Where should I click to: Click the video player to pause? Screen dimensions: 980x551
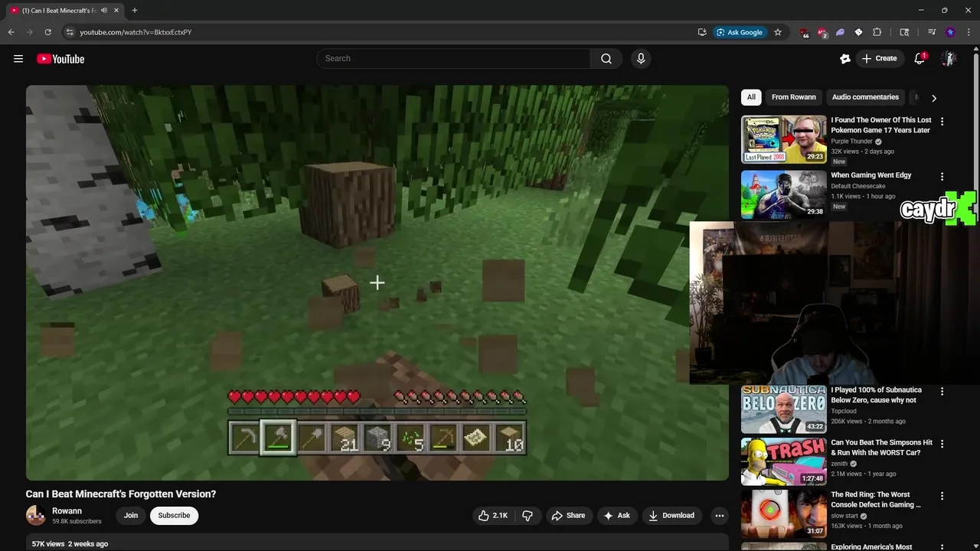377,282
